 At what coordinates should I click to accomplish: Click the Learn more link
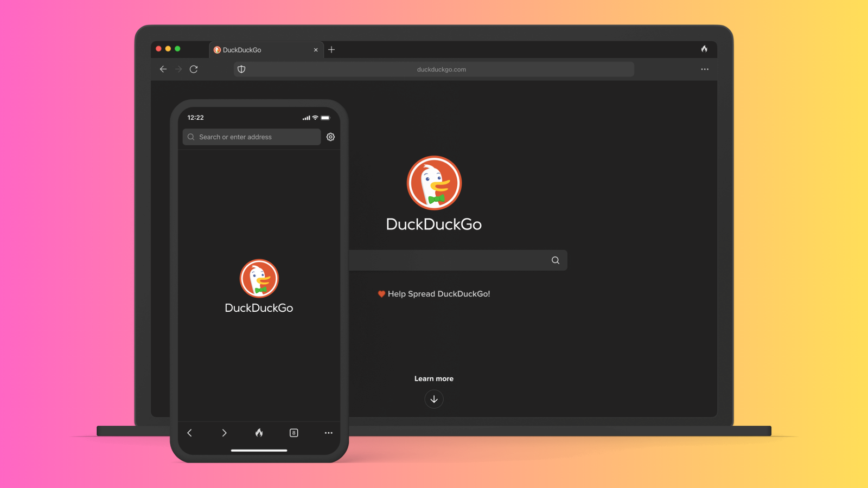tap(433, 378)
